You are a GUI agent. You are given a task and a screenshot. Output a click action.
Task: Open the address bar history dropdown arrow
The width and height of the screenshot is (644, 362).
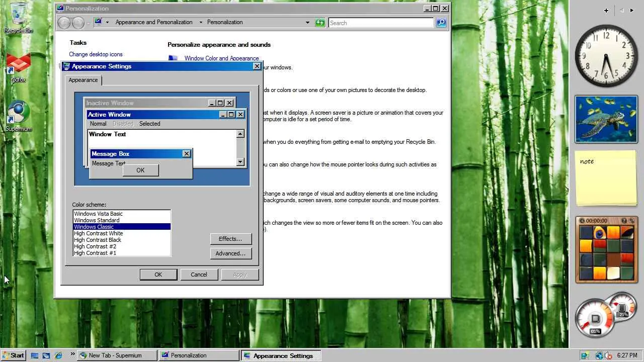tap(307, 23)
